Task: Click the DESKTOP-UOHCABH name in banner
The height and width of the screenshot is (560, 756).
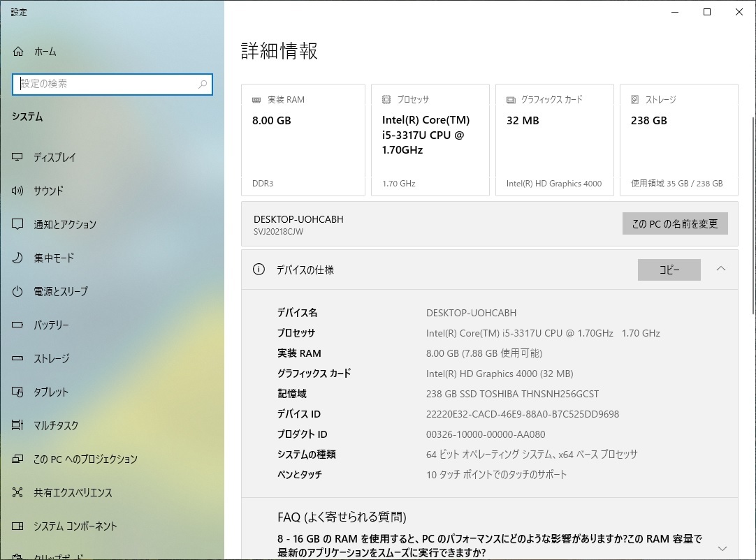Action: click(298, 219)
